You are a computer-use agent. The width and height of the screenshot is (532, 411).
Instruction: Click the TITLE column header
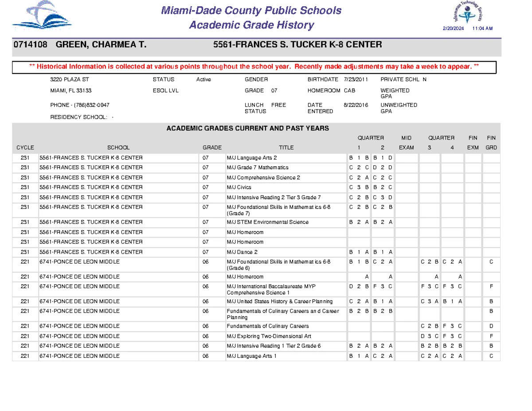(286, 148)
